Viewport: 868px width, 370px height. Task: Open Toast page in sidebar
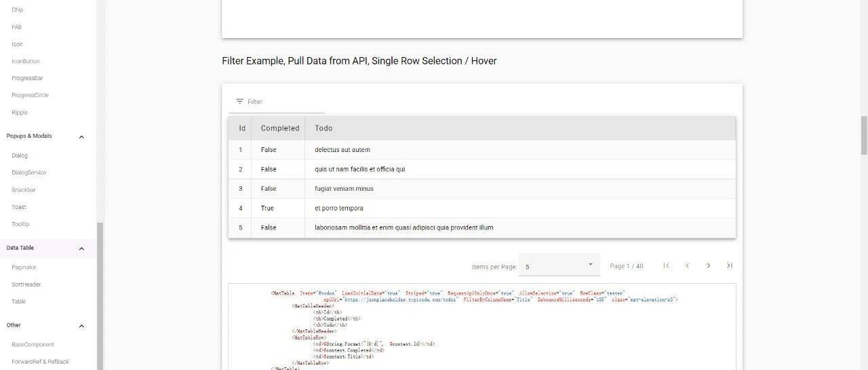tap(19, 207)
